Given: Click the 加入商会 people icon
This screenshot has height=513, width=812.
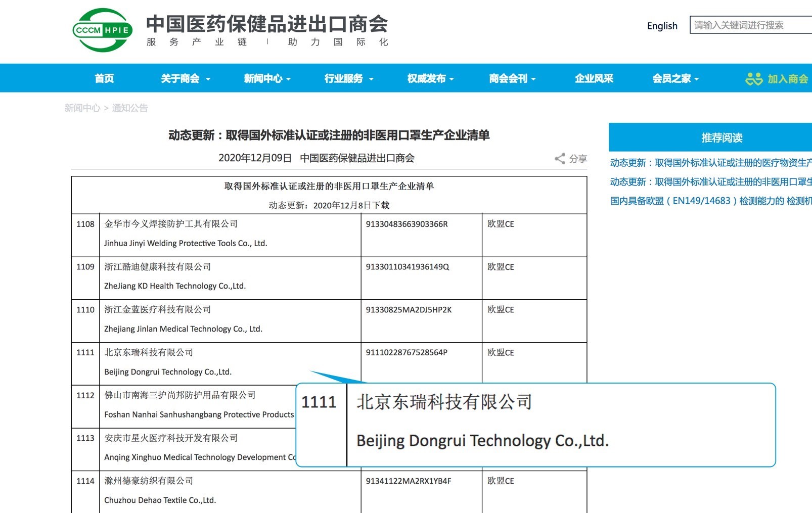Looking at the screenshot, I should 753,79.
